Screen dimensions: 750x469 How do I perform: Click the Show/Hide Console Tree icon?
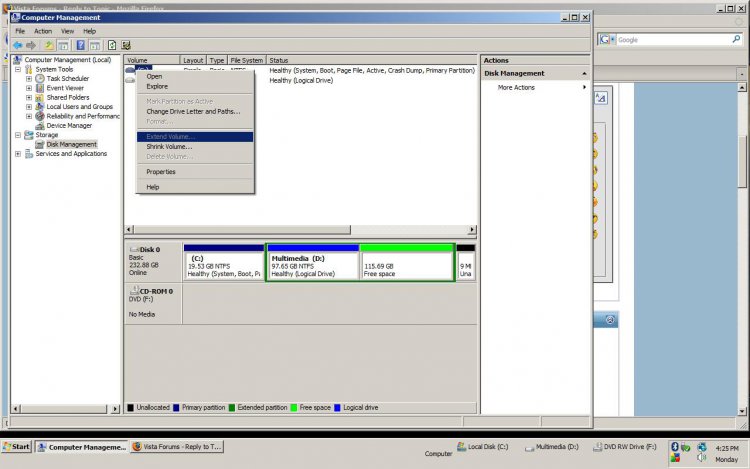(x=63, y=45)
